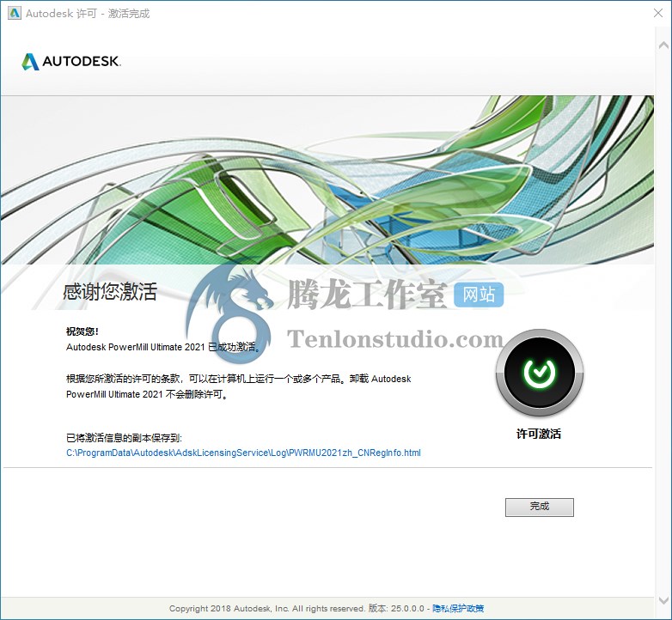This screenshot has height=620, width=672.
Task: Click the PowerMill Ultimate 2021 已成功激活 text
Action: [163, 347]
